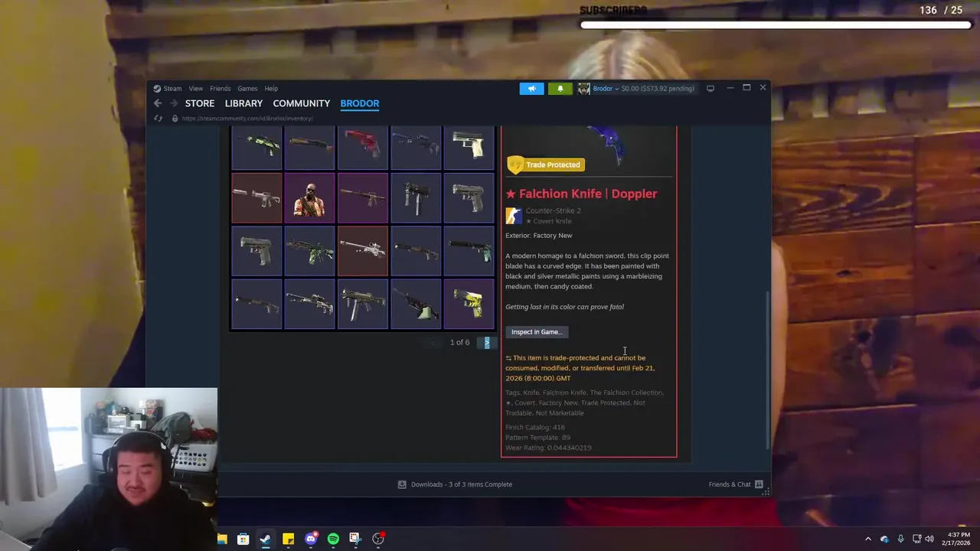Viewport: 980px width, 551px height.
Task: Open the Downloads manager icon
Action: [x=402, y=484]
